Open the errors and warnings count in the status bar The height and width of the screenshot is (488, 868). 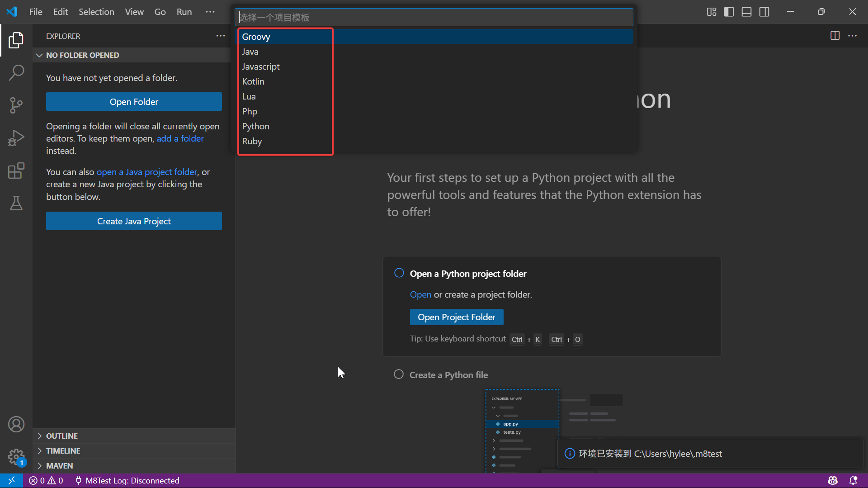[x=46, y=480]
